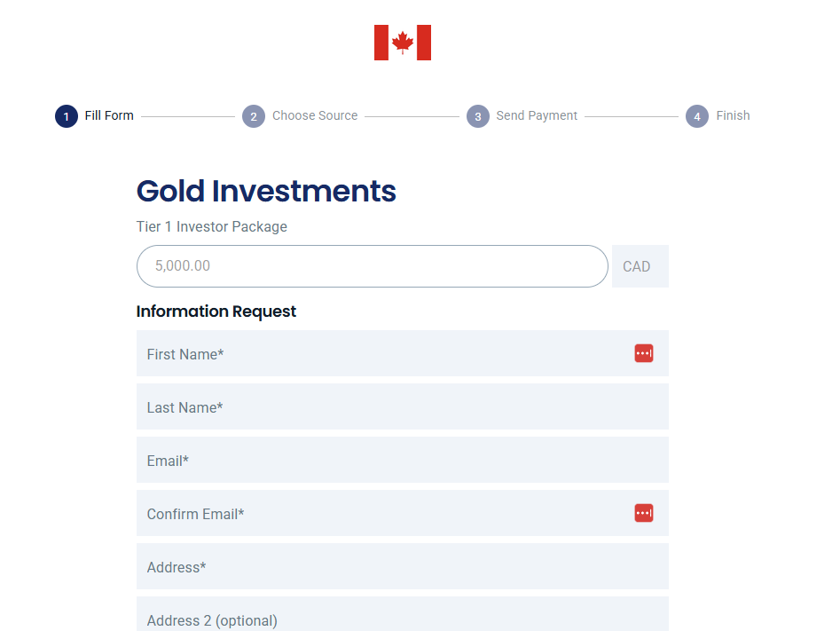Select the Address 2 optional field
The width and height of the screenshot is (840, 631).
403,614
